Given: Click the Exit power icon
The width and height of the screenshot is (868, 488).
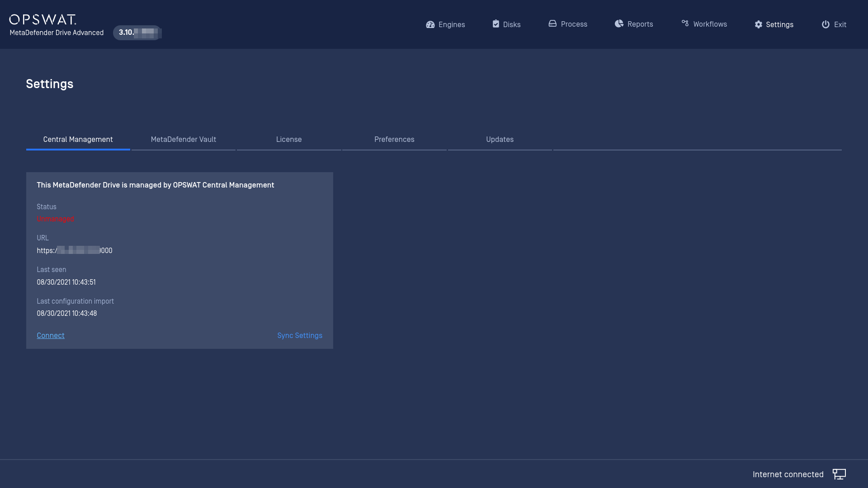Looking at the screenshot, I should [x=826, y=24].
